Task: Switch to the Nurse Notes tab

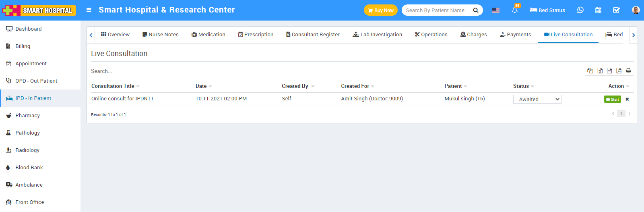Action: coord(160,35)
